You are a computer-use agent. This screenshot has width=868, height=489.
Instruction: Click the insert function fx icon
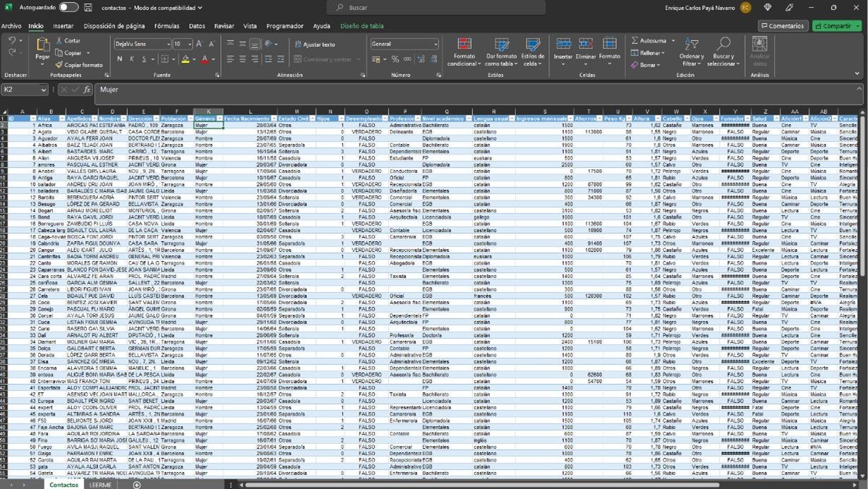point(87,90)
